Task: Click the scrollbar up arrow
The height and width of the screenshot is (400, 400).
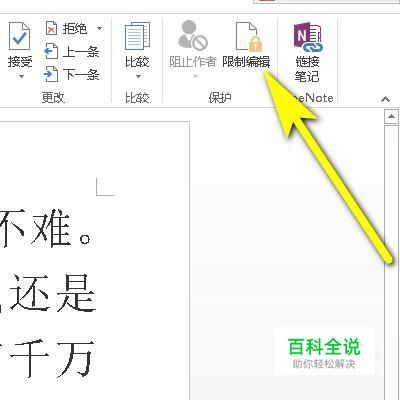Action: (x=391, y=117)
